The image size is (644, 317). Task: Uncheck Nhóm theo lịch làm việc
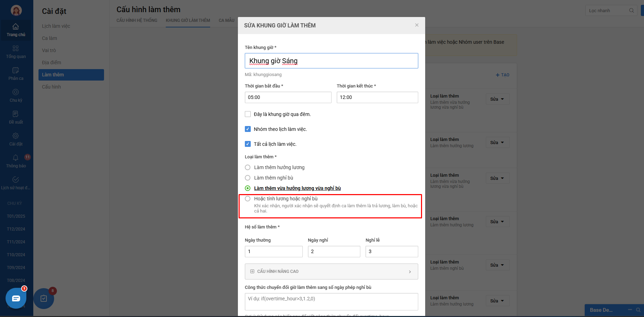tap(248, 129)
